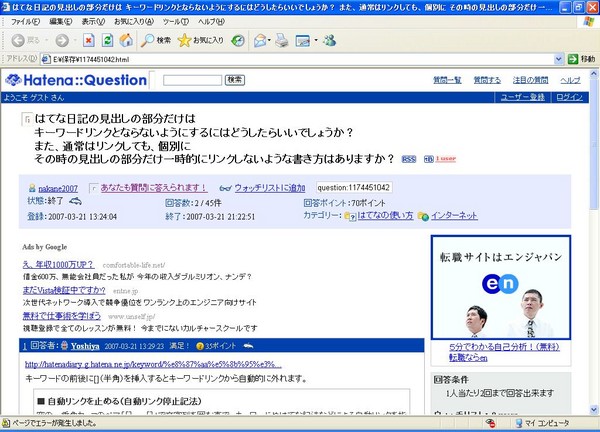The image size is (600, 432).
Task: Open the History toolbar icon
Action: 238,40
